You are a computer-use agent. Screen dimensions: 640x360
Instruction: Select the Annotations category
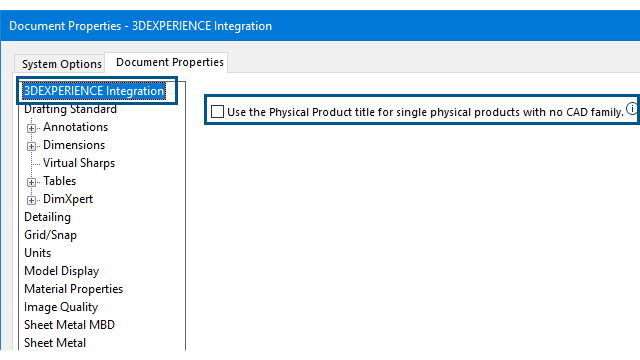[76, 127]
